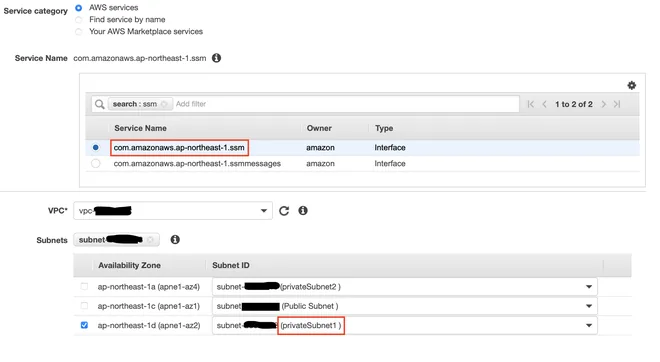Open the VPC dropdown
This screenshot has width=660, height=362.
tap(173, 210)
